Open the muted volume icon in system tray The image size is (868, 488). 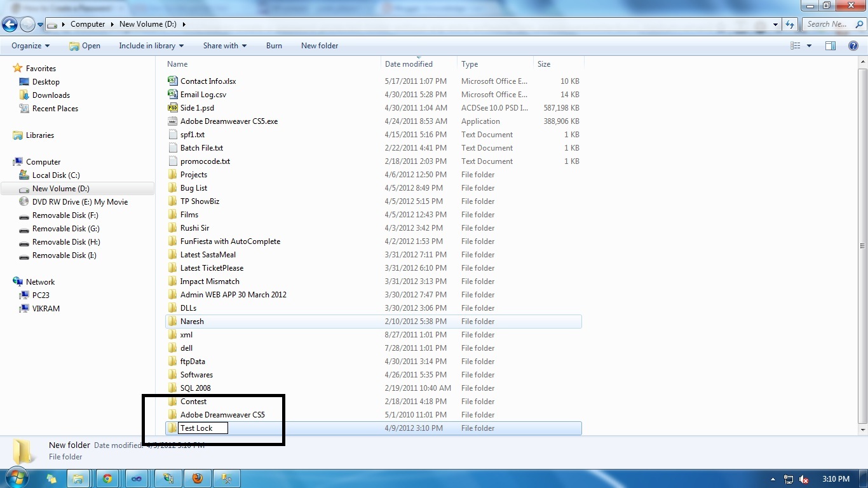pyautogui.click(x=803, y=478)
